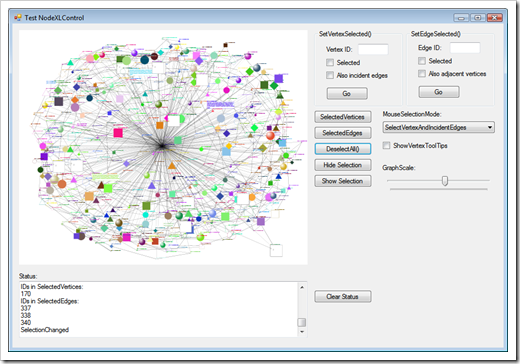Toggle ShowVertexToolTips checkbox

386,145
